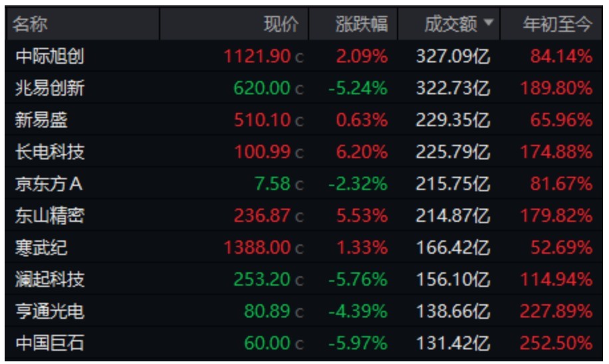The image size is (609, 364).
Task: Click price 1121.90
Action: click(257, 56)
